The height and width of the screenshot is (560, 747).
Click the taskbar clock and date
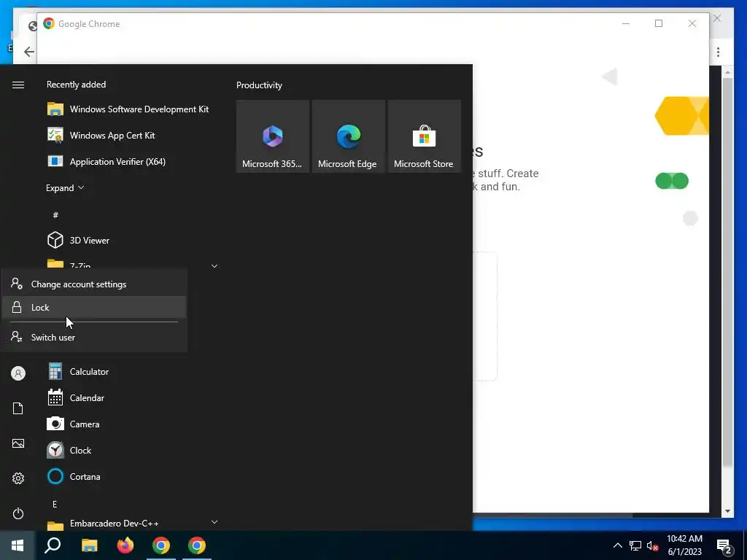pos(684,545)
